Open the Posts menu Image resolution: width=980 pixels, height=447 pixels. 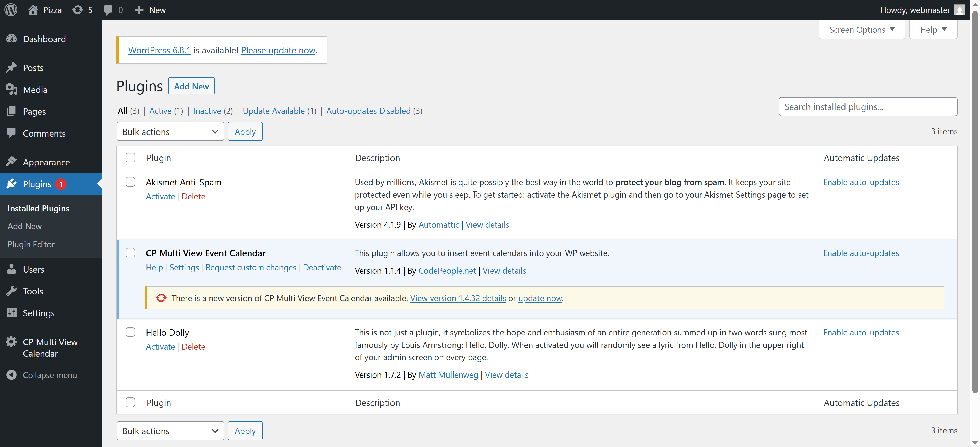[x=51, y=68]
